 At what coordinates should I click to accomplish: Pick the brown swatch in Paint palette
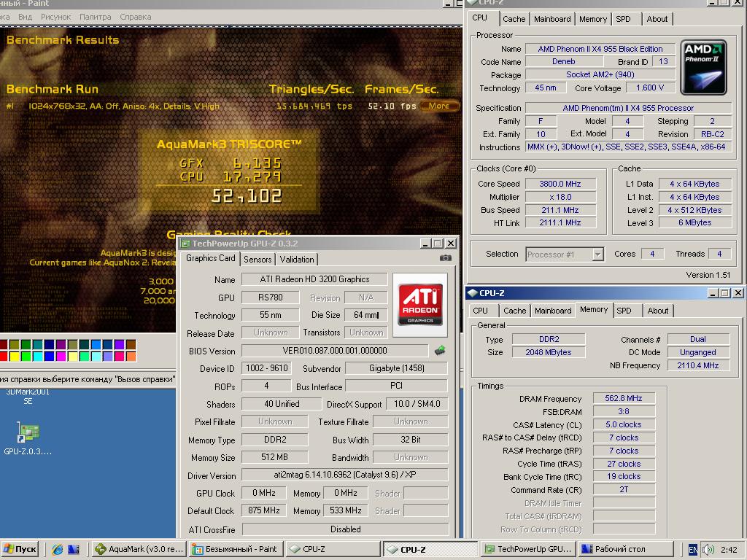click(x=131, y=344)
